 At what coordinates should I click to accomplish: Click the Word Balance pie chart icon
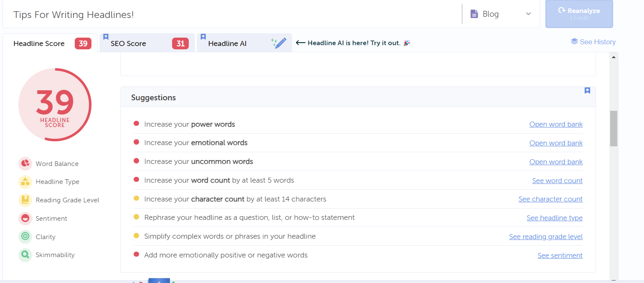point(25,163)
